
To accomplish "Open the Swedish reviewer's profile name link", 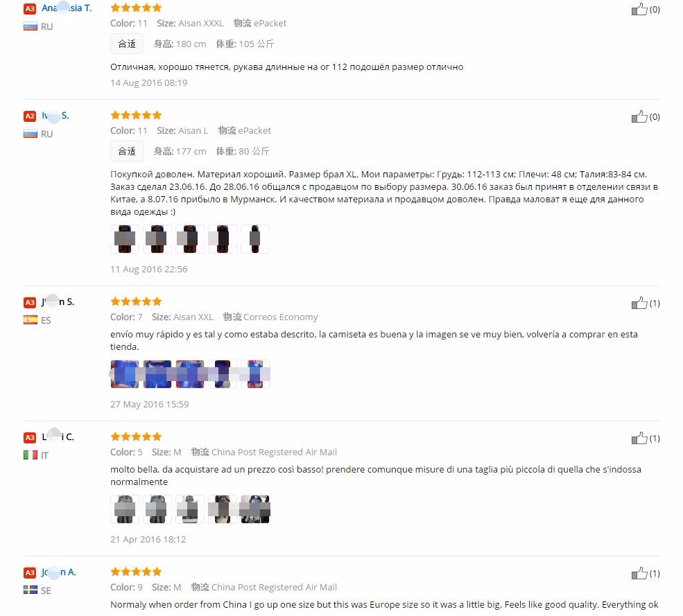I will 59,572.
